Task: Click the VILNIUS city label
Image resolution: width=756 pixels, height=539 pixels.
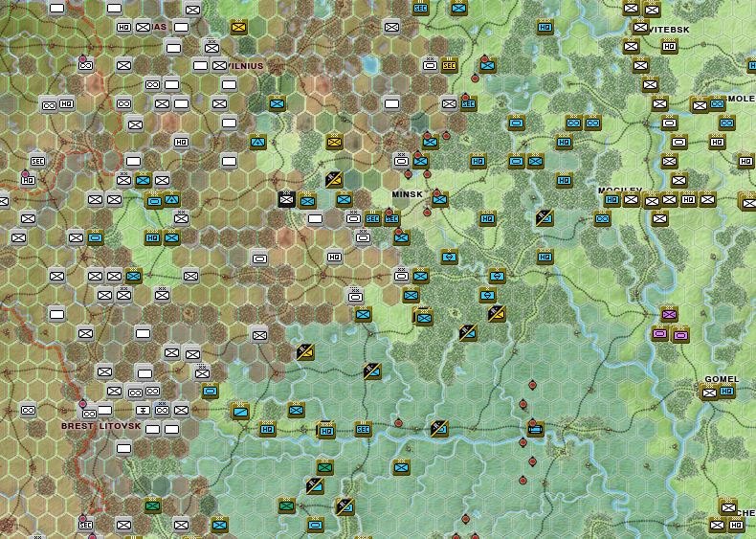Action: 245,66
